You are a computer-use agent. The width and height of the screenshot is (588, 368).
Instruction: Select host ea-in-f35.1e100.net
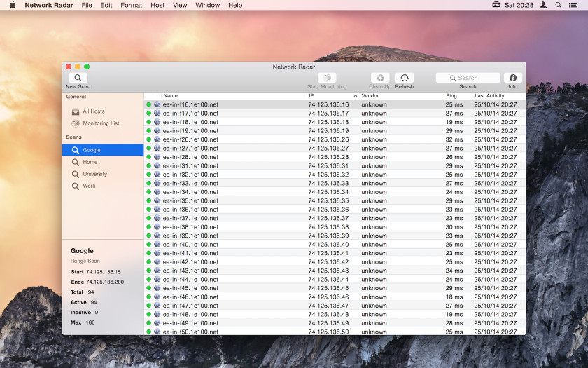(335, 200)
